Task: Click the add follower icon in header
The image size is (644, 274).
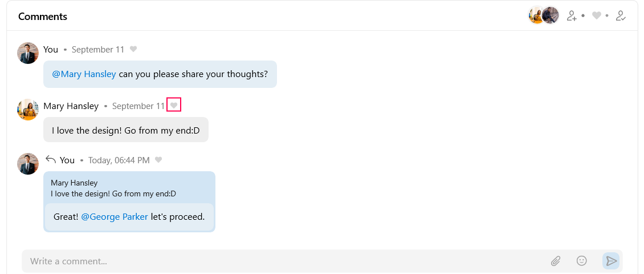Action: click(572, 16)
